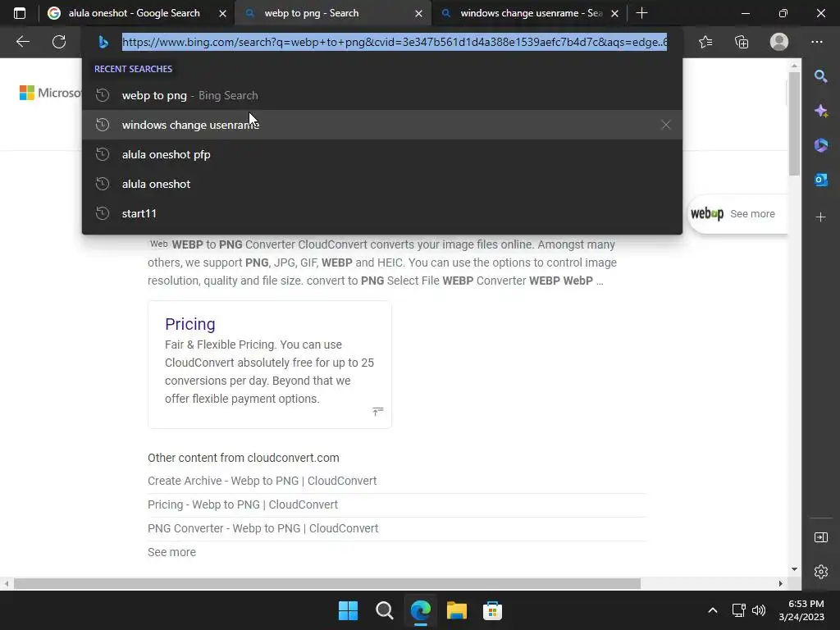This screenshot has height=630, width=840.
Task: Close the webp to png Search tab
Action: tap(419, 13)
